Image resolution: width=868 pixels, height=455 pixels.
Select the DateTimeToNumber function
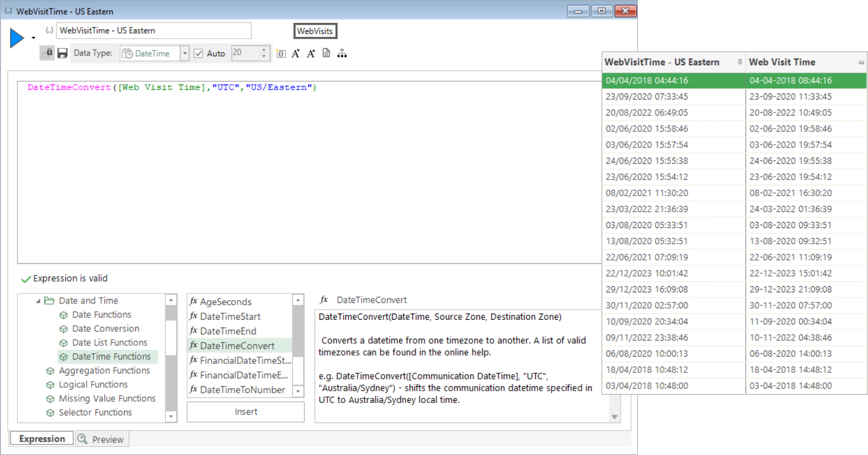coord(242,390)
